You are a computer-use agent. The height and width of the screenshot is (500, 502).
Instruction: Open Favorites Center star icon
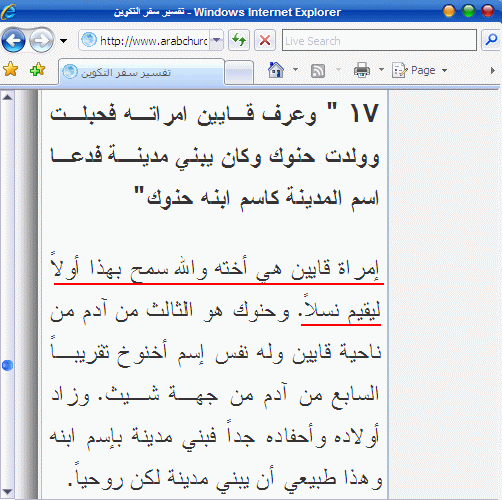pyautogui.click(x=10, y=69)
